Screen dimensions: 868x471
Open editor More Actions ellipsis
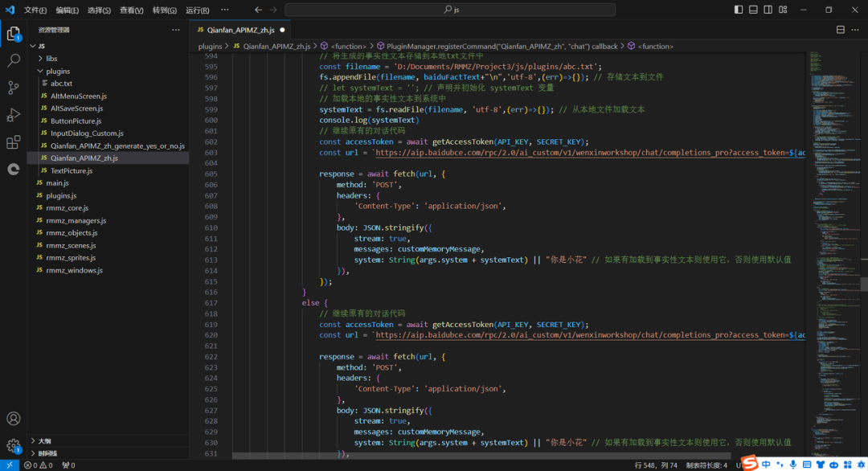pos(855,30)
